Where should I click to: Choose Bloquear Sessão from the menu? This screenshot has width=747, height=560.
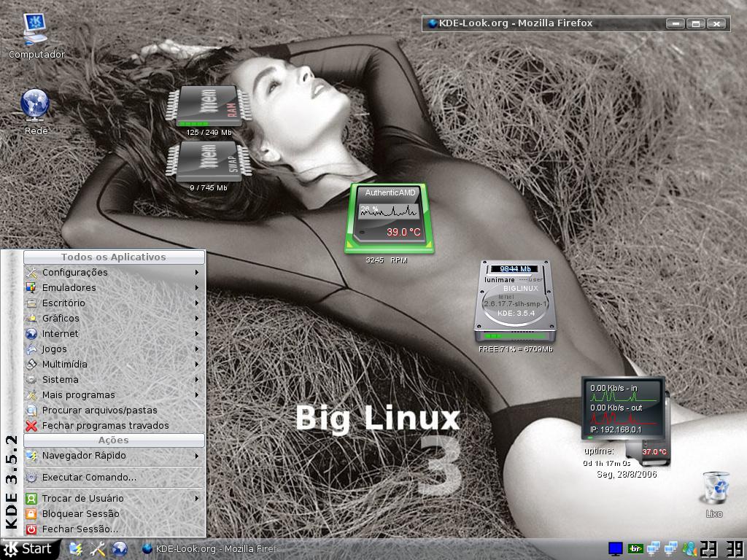point(115,514)
